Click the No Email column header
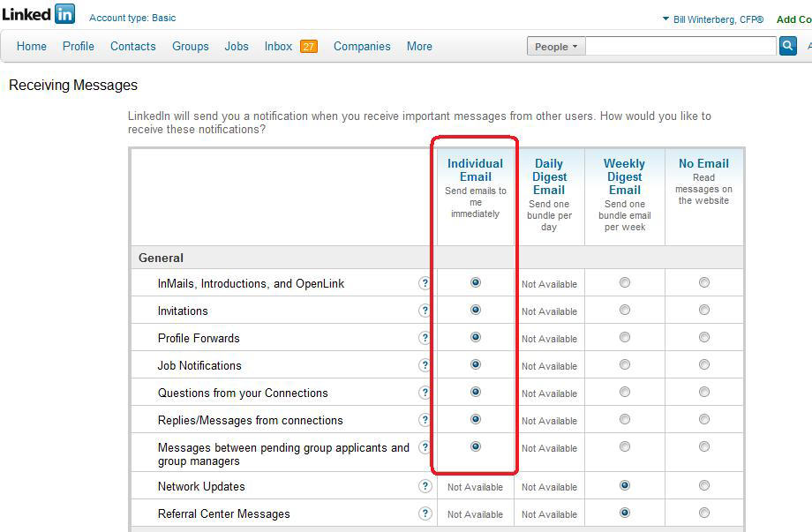Viewport: 812px width, 532px height. tap(703, 163)
